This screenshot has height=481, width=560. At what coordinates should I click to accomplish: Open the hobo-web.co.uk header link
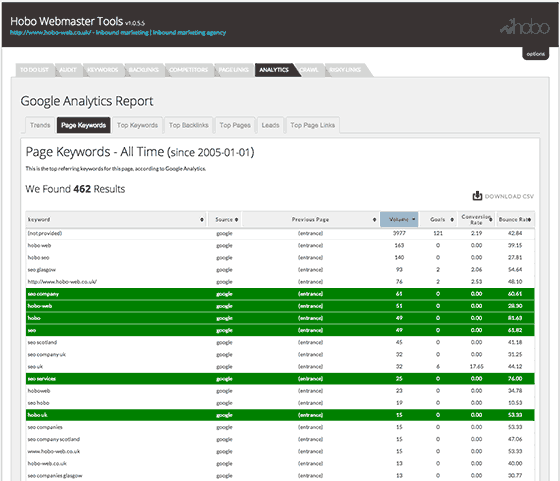(x=118, y=32)
